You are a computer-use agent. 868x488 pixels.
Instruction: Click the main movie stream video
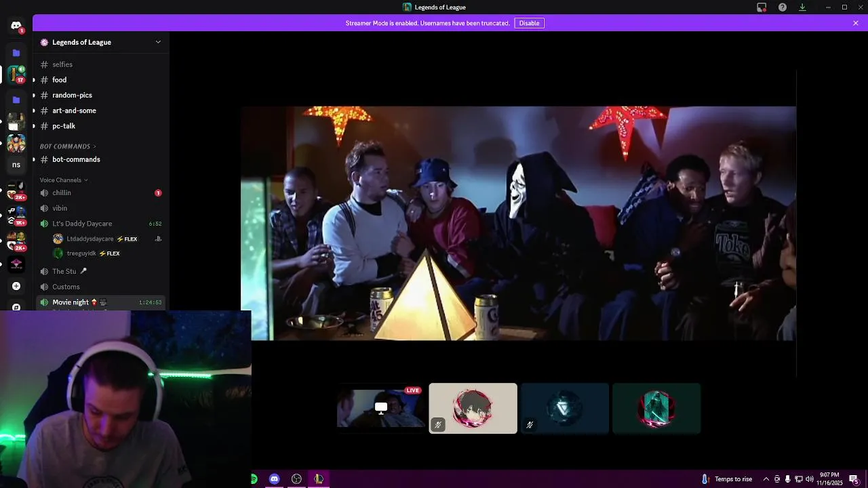[x=518, y=223]
